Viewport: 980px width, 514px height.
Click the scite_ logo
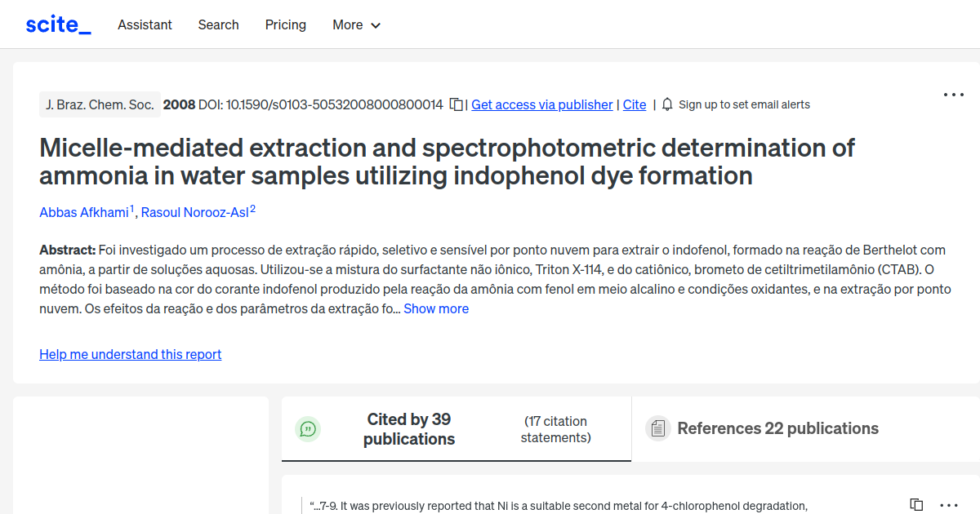pyautogui.click(x=57, y=24)
